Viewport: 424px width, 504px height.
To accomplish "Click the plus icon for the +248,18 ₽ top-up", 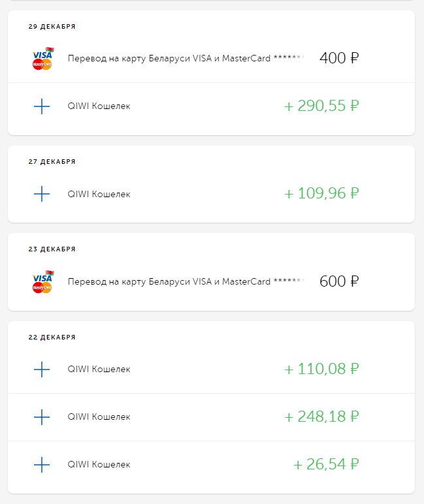I will (x=42, y=417).
